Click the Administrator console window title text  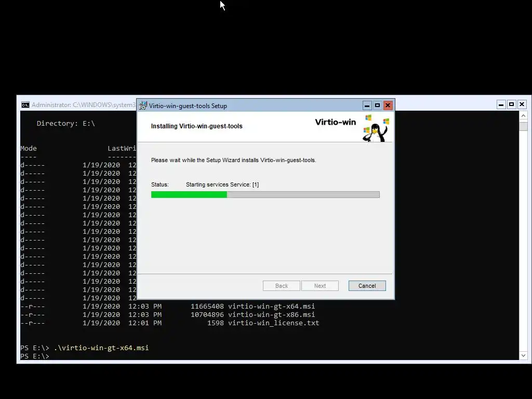(x=84, y=105)
